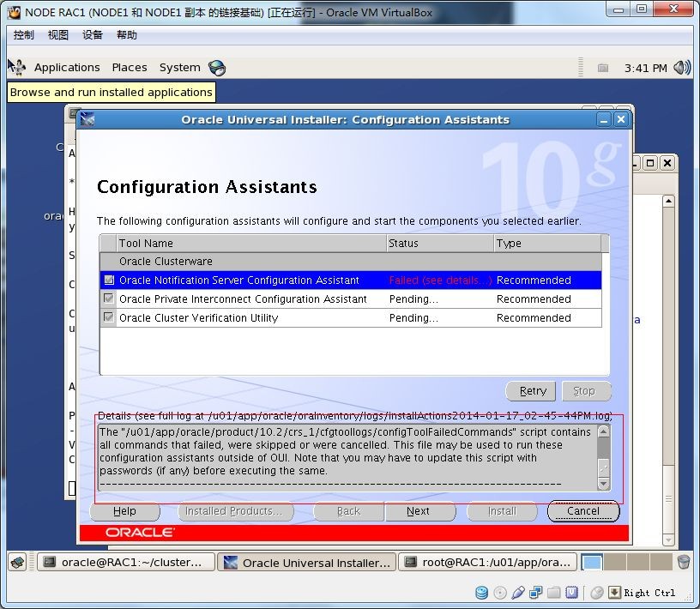Select the first workspace in the switcher
Viewport: 700px width, 609px height.
tap(592, 562)
